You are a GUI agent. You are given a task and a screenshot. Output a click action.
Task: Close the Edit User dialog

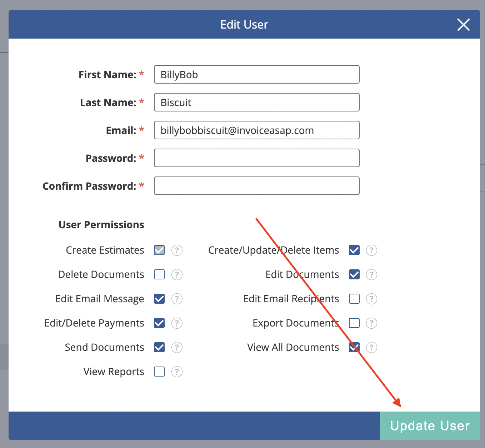click(463, 25)
